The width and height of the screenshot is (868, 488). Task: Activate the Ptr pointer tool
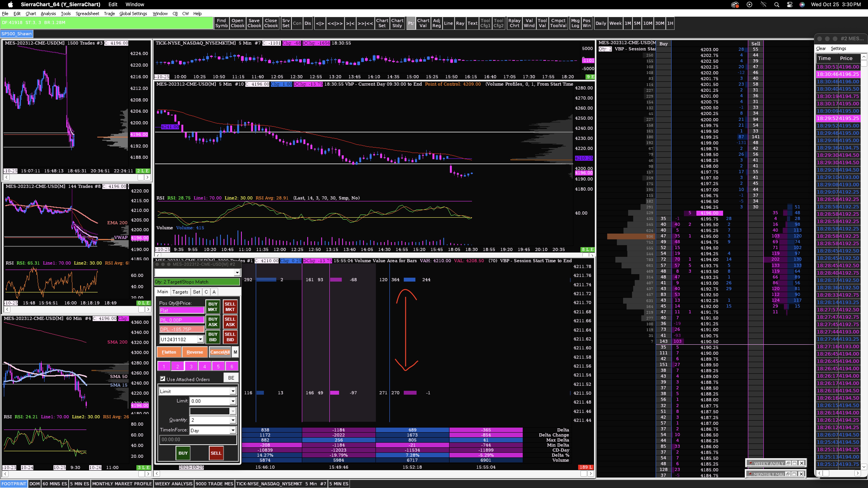(x=411, y=23)
